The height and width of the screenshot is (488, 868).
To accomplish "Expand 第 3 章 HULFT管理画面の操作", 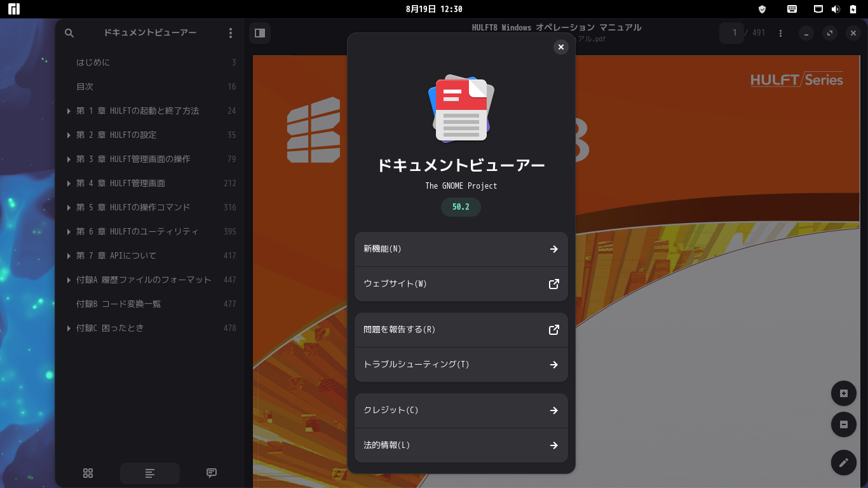I will (x=69, y=159).
